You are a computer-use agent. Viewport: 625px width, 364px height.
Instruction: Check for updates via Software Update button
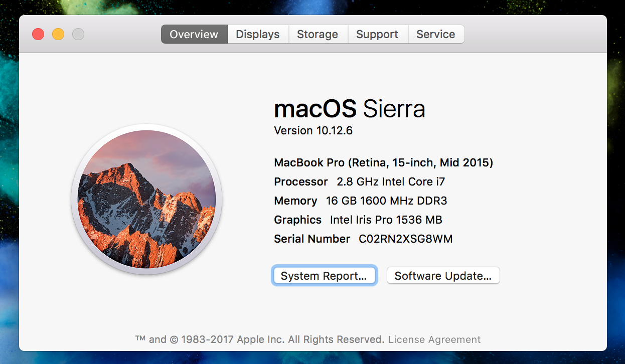pos(443,276)
